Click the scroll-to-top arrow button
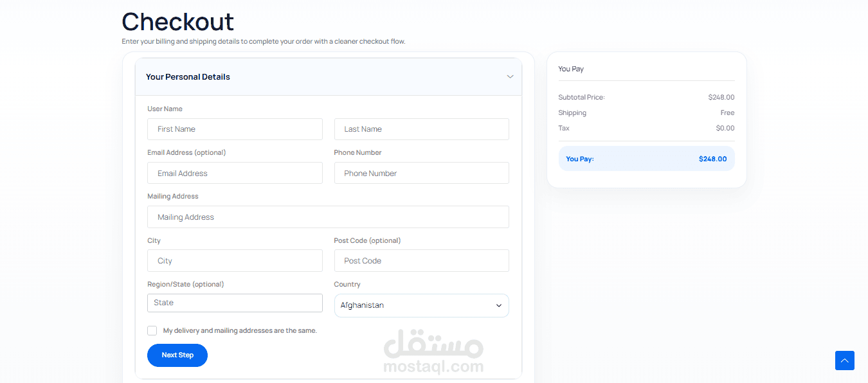 845,361
